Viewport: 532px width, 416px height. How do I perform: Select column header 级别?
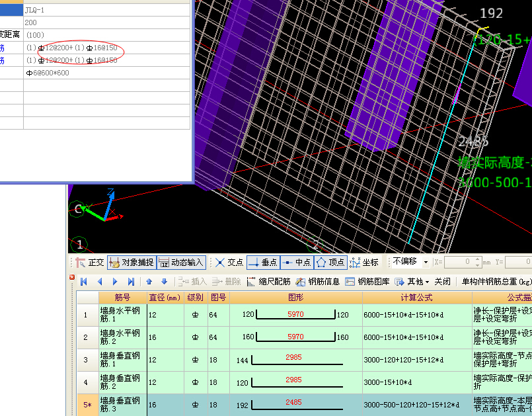click(196, 298)
